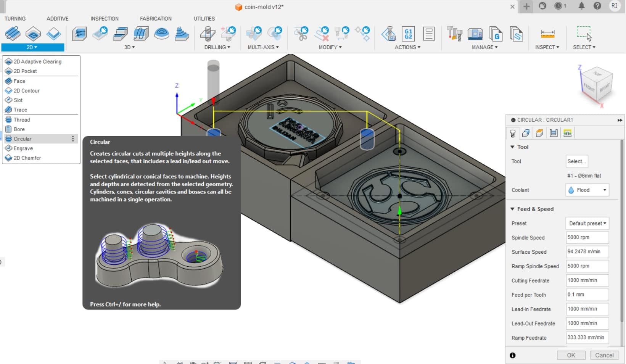Click the Post Process G1 G2 icon
Image resolution: width=626 pixels, height=364 pixels.
coord(408,34)
